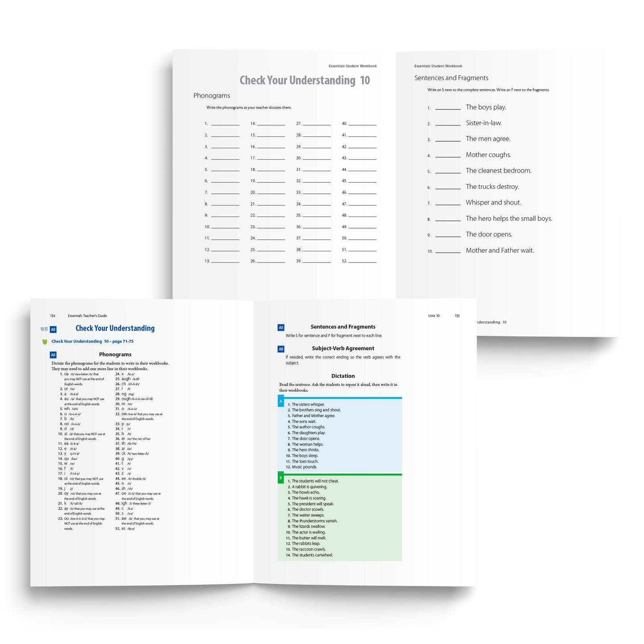Image resolution: width=644 pixels, height=644 pixels.
Task: Click the blue Check Your Understanding heading
Action: click(115, 328)
